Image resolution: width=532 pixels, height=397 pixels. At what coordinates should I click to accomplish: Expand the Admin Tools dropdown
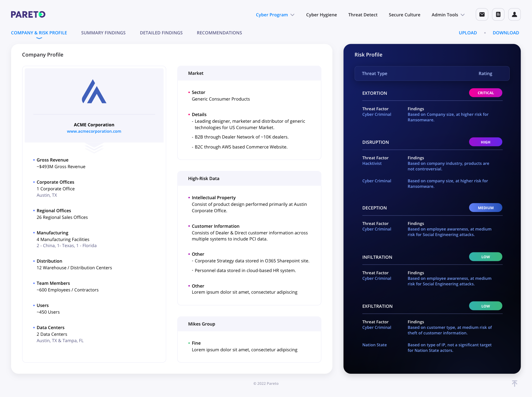pyautogui.click(x=447, y=15)
